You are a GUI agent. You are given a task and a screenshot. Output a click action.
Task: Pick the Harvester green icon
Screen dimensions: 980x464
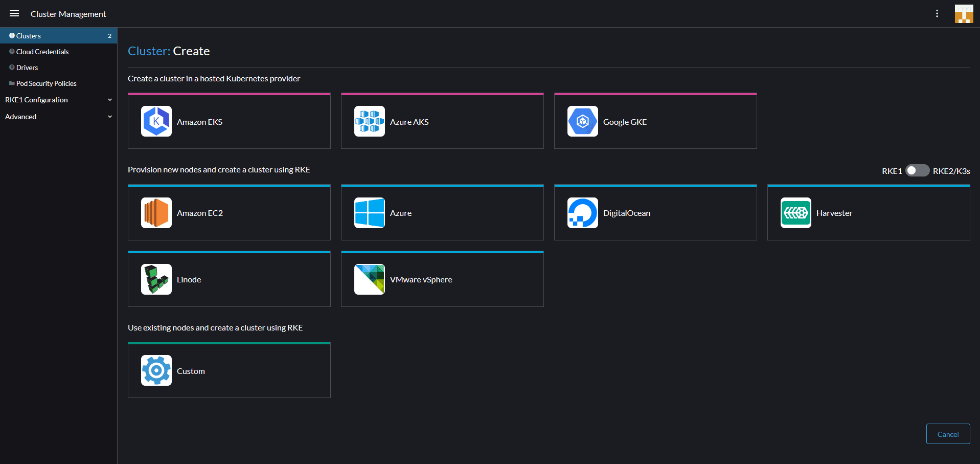pos(796,213)
